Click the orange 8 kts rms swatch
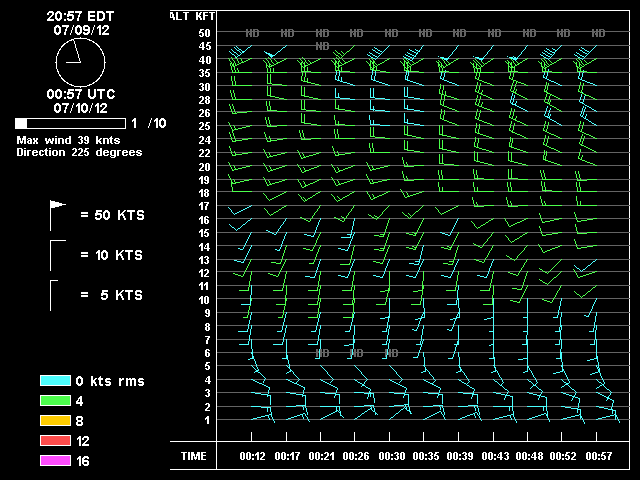Image resolution: width=640 pixels, height=480 pixels. point(56,420)
